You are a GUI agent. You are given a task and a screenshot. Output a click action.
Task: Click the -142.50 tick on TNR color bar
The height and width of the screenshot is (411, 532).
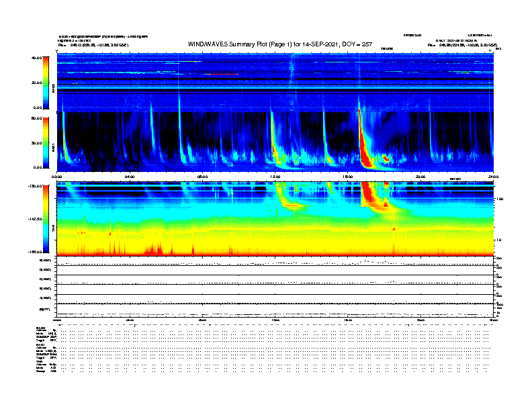[x=36, y=219]
